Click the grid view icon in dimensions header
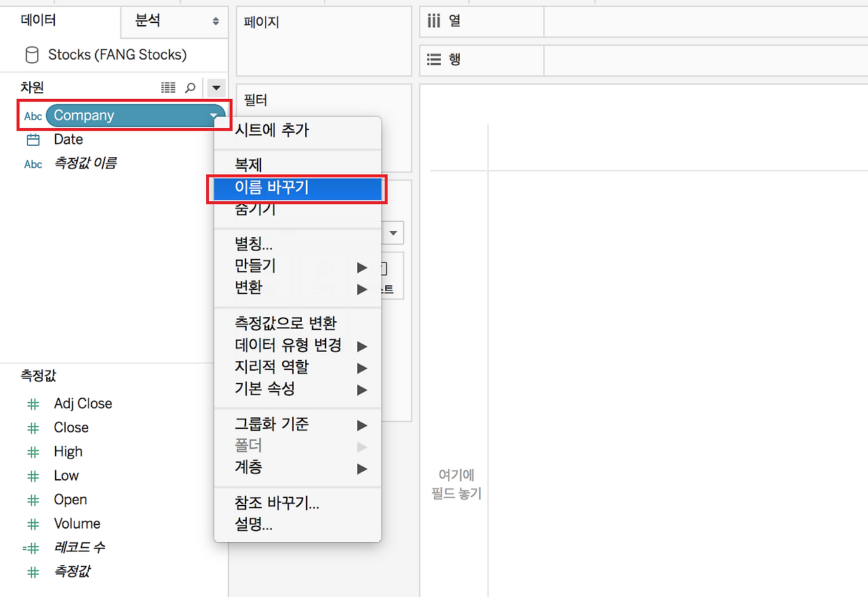 [168, 87]
